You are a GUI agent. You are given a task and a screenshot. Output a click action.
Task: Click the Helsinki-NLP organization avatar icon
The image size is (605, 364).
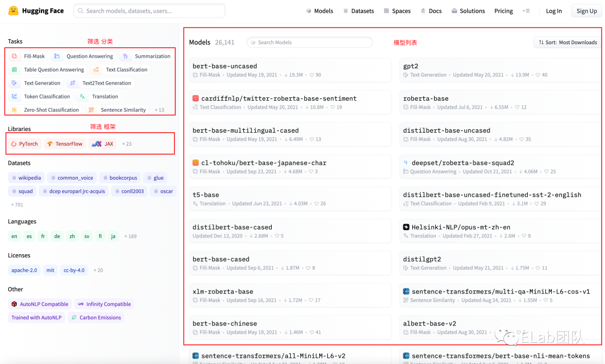pos(406,227)
